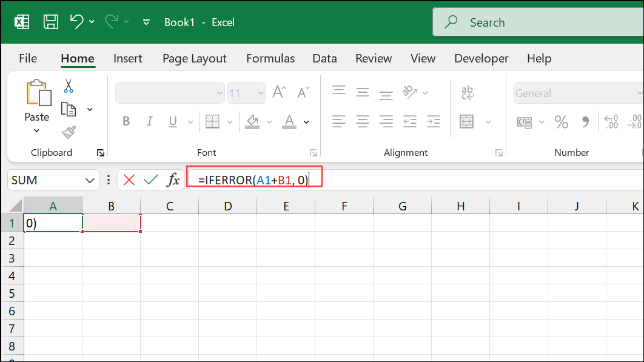Open Insert Function via fx icon
Viewport: 644px width, 362px height.
[173, 179]
